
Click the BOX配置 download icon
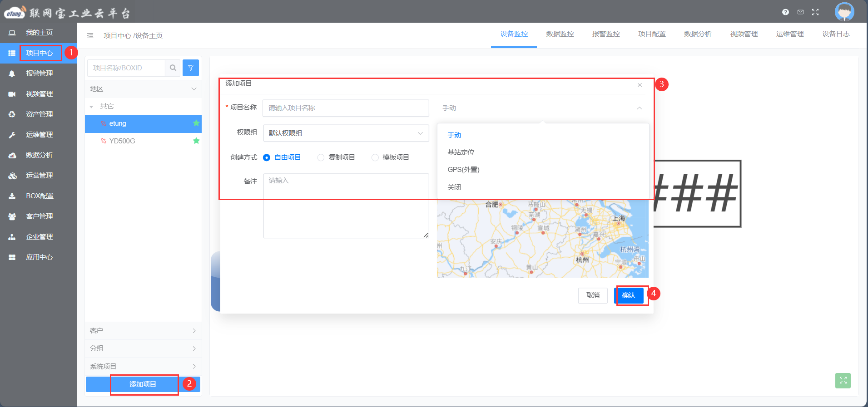coord(12,196)
